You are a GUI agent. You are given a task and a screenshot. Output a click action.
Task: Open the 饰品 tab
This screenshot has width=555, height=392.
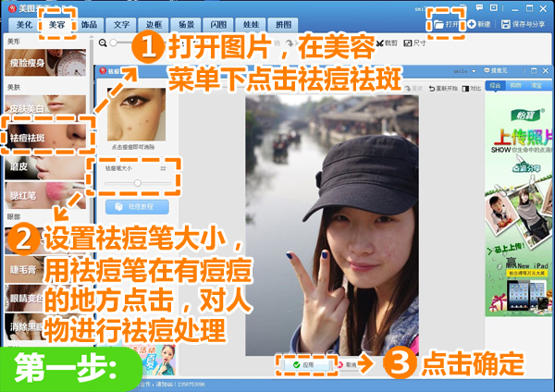pyautogui.click(x=89, y=25)
